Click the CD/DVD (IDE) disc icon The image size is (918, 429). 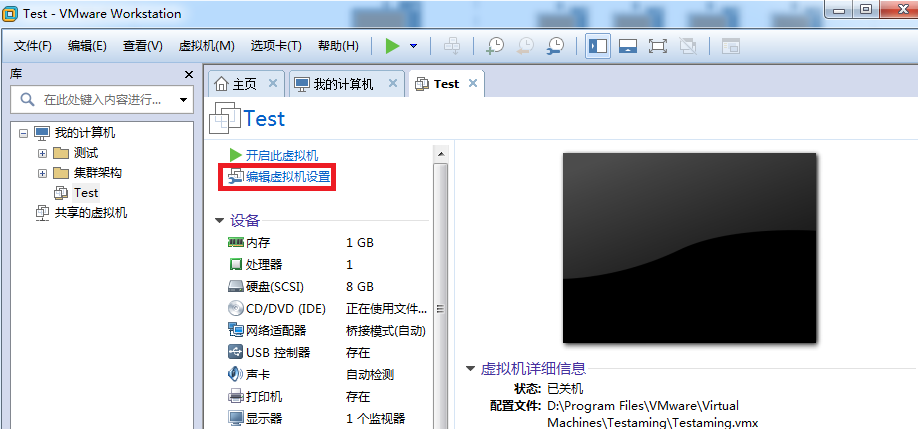pos(235,308)
